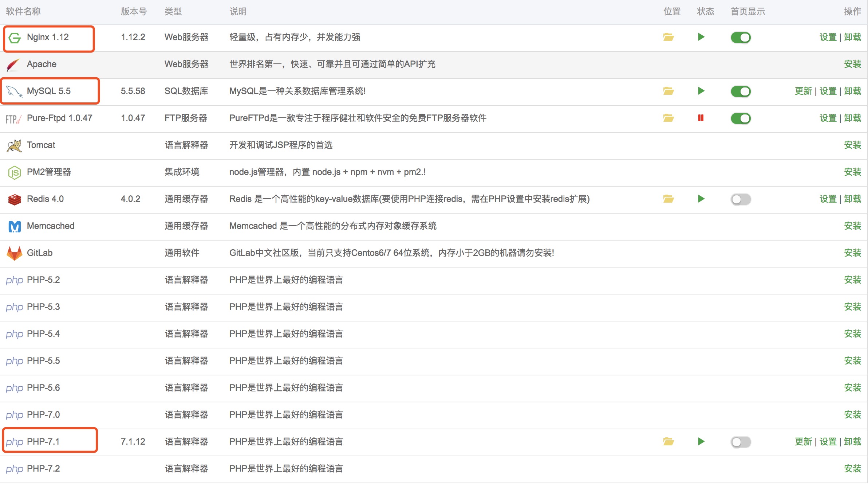Click the Redis version 4.0.2 cell
This screenshot has height=484, width=868.
tap(130, 199)
